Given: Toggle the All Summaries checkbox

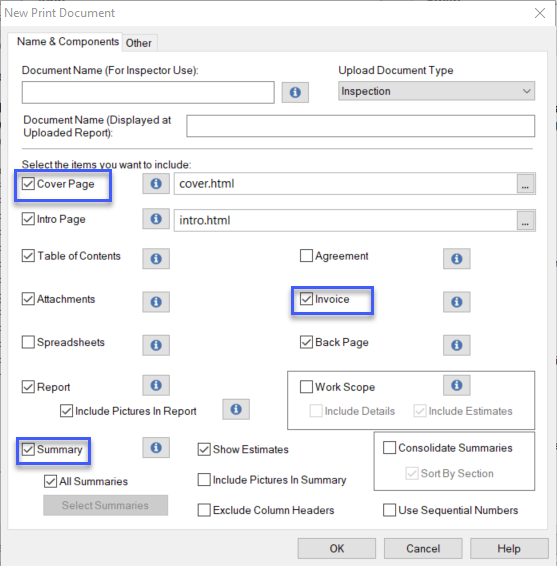Looking at the screenshot, I should point(51,481).
